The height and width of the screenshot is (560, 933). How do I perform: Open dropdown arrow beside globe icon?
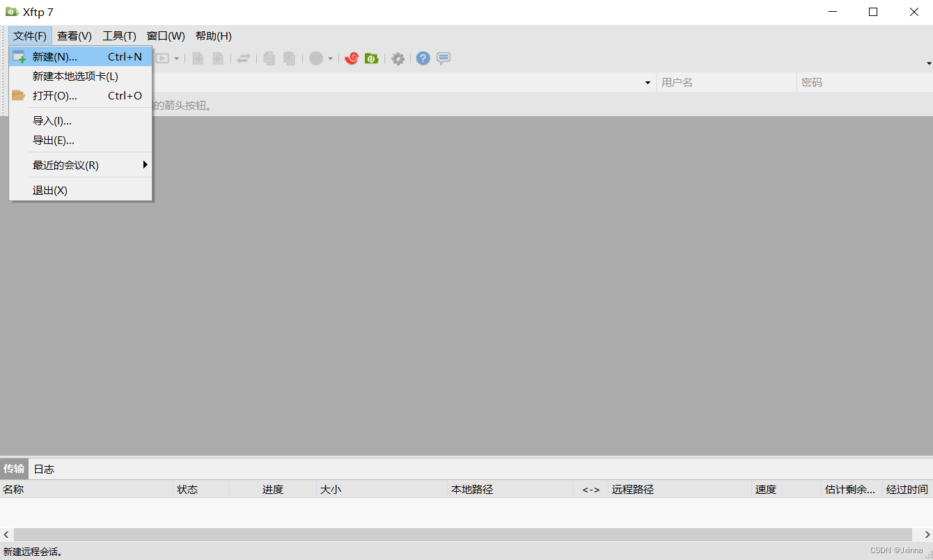331,58
